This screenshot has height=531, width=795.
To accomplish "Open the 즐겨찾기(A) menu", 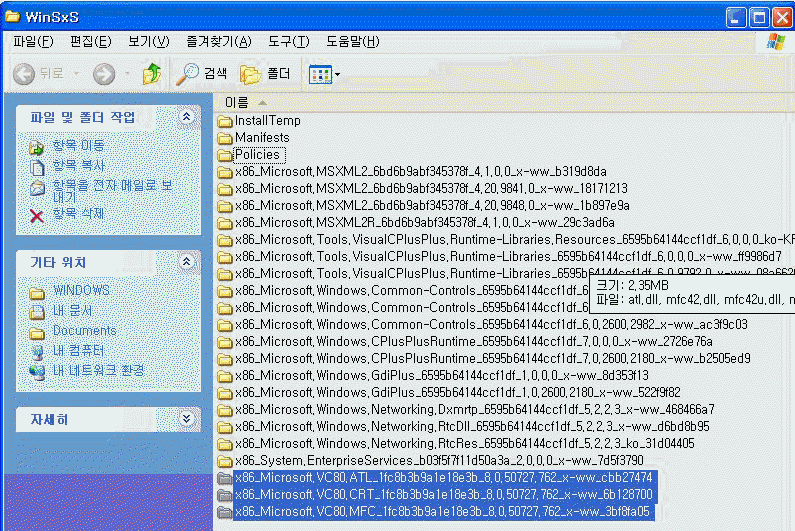I will click(x=219, y=42).
